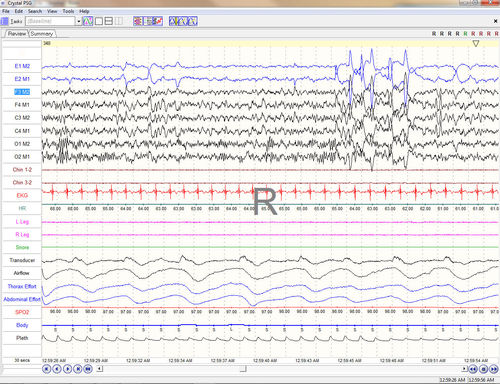The height and width of the screenshot is (384, 500).
Task: Click the Tasks list icon in toolbar
Action: (x=4, y=21)
